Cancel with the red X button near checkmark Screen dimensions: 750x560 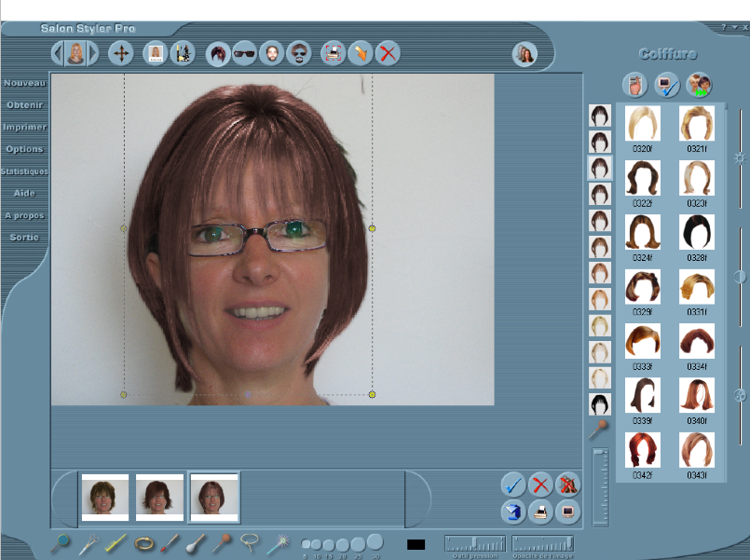coord(540,485)
